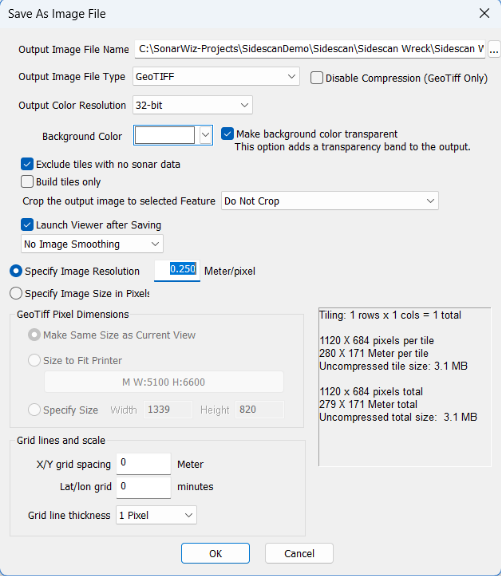Image resolution: width=501 pixels, height=576 pixels.
Task: Uncheck Make background color transparent
Action: pos(227,134)
